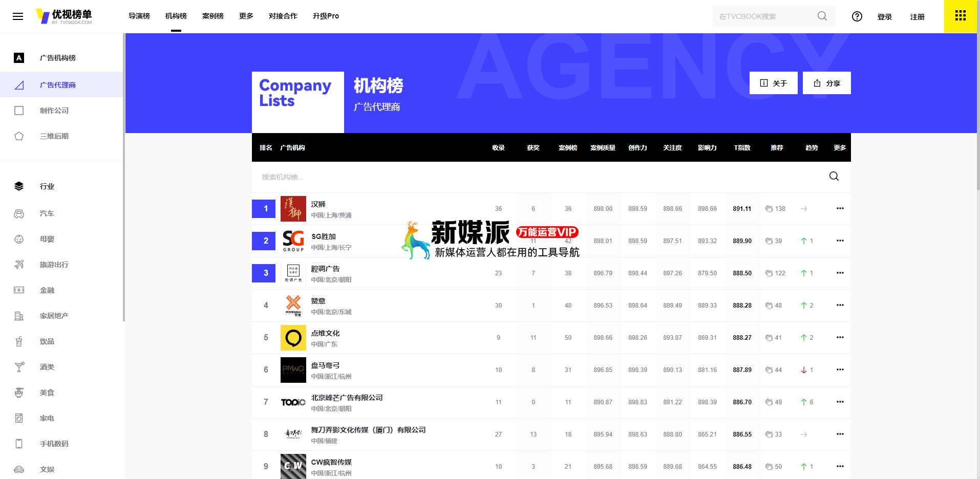Sort by 获奖 column header
Image resolution: width=980 pixels, height=479 pixels.
[x=534, y=147]
